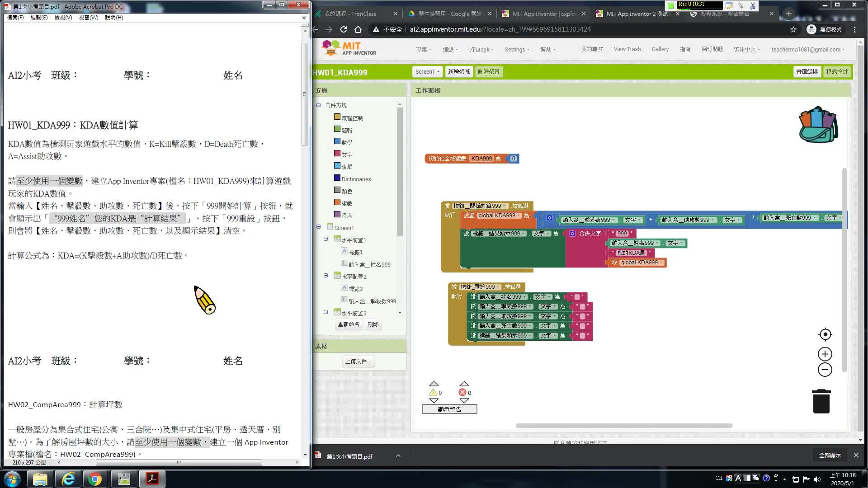Open Chrome's three-dot menu
This screenshot has height=488, width=868.
pos(854,29)
